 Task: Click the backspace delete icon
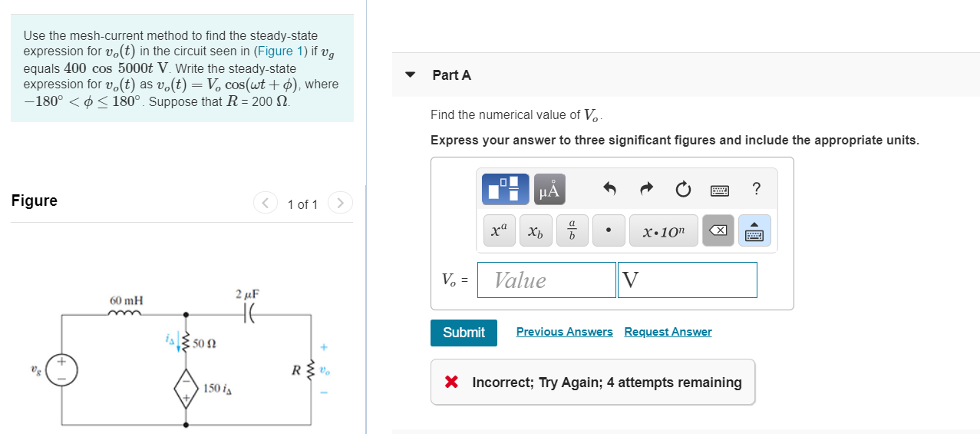(718, 230)
